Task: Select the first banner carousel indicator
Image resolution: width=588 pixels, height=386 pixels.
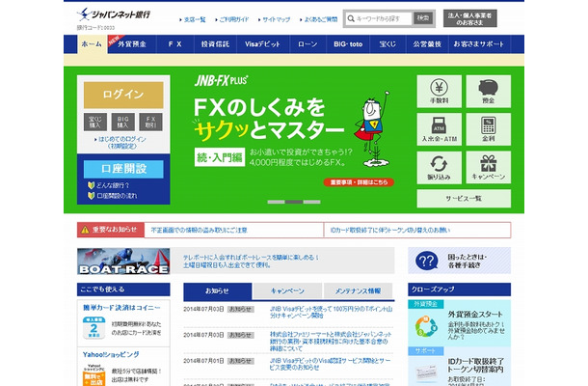Action: 276,202
